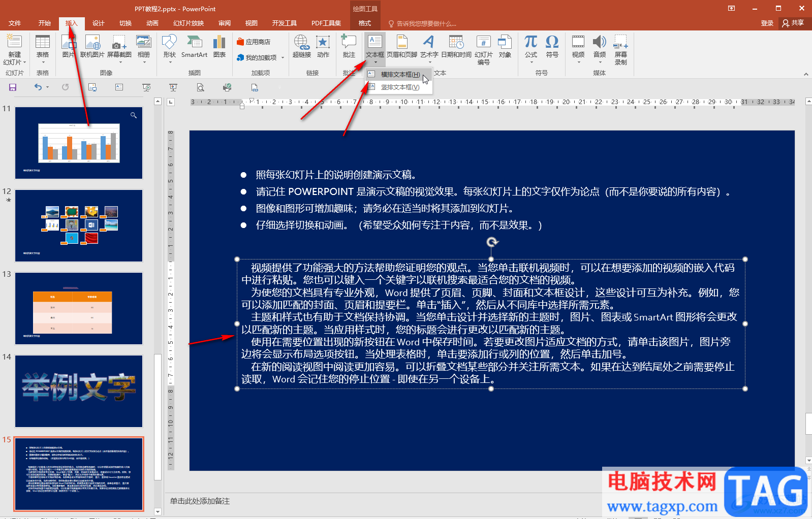The image size is (812, 519).
Task: Click the Video (视频) icon
Action: [x=578, y=42]
